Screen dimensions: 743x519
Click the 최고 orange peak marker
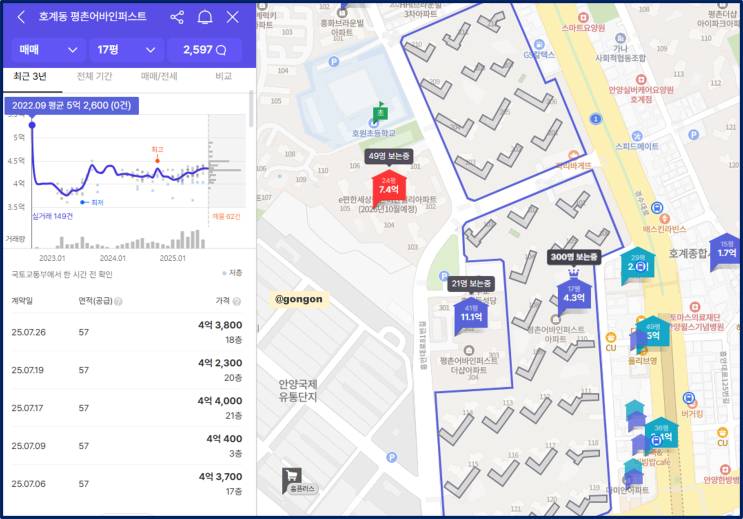pyautogui.click(x=157, y=161)
